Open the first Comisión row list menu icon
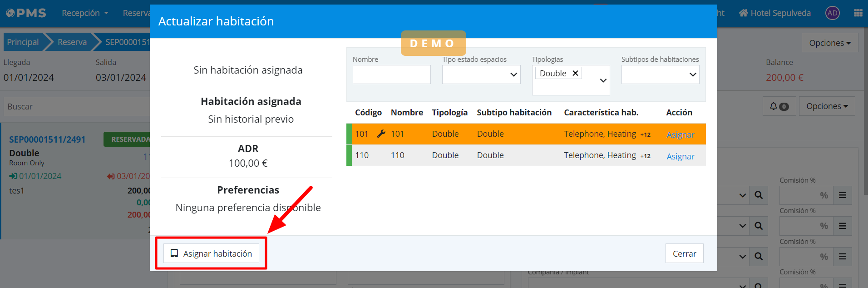Screen dimensions: 868x288 point(842,195)
